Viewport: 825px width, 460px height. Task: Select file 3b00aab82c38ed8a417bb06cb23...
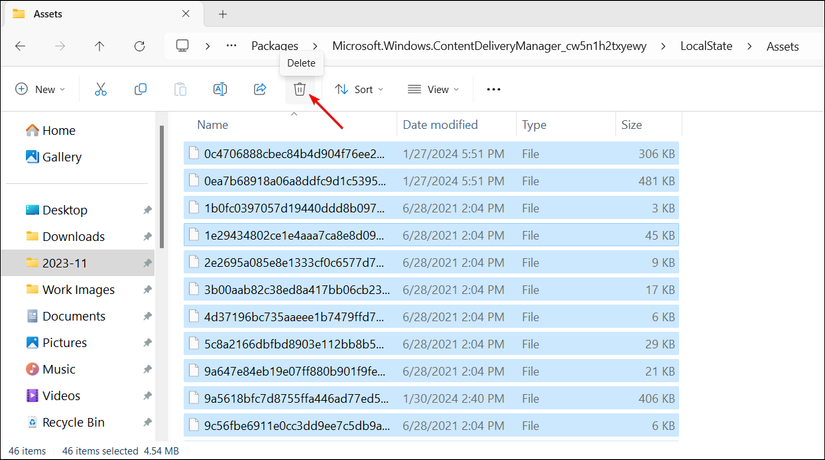click(x=431, y=289)
